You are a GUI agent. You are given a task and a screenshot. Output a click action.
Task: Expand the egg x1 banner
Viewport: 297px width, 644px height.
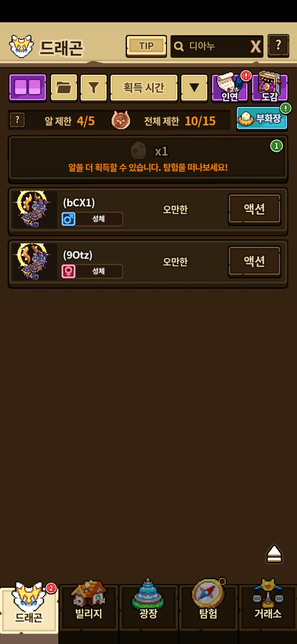click(148, 159)
